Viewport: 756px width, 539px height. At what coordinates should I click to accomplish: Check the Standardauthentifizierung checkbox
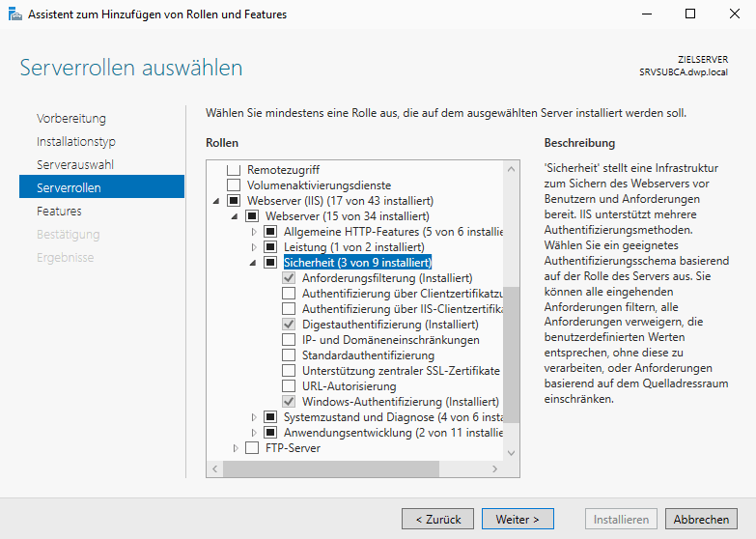[x=289, y=355]
